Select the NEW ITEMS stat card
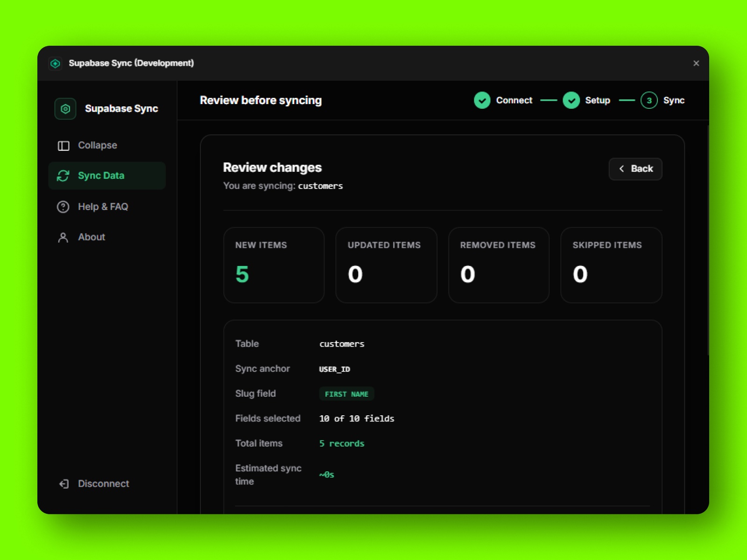Viewport: 747px width, 560px height. tap(274, 265)
